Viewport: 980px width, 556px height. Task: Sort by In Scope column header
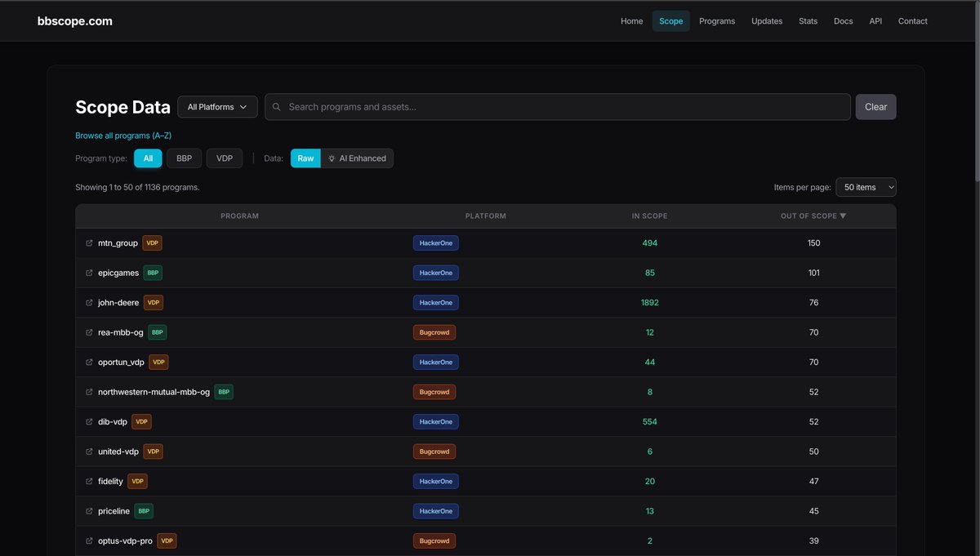click(650, 216)
